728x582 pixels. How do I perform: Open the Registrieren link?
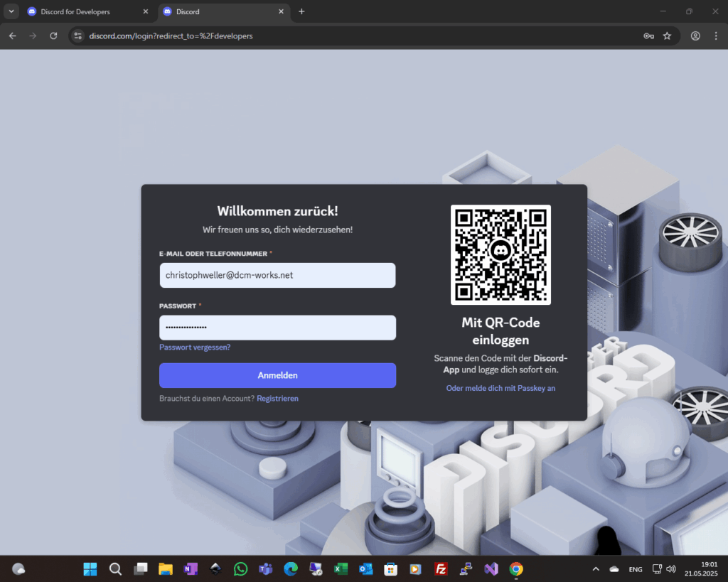278,398
